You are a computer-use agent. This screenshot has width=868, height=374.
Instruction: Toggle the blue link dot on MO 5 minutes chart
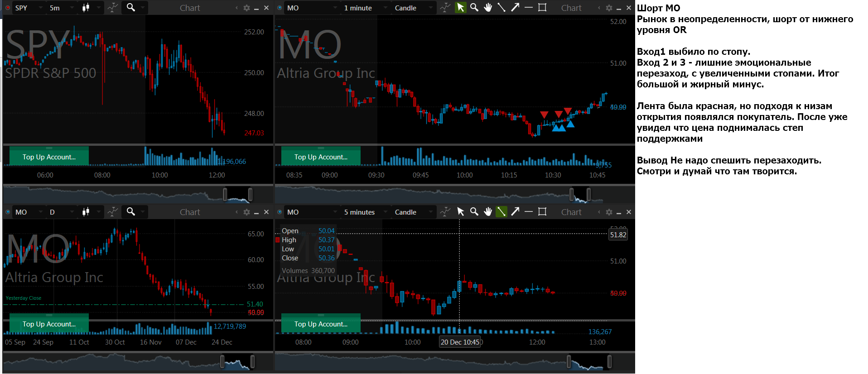(x=280, y=211)
